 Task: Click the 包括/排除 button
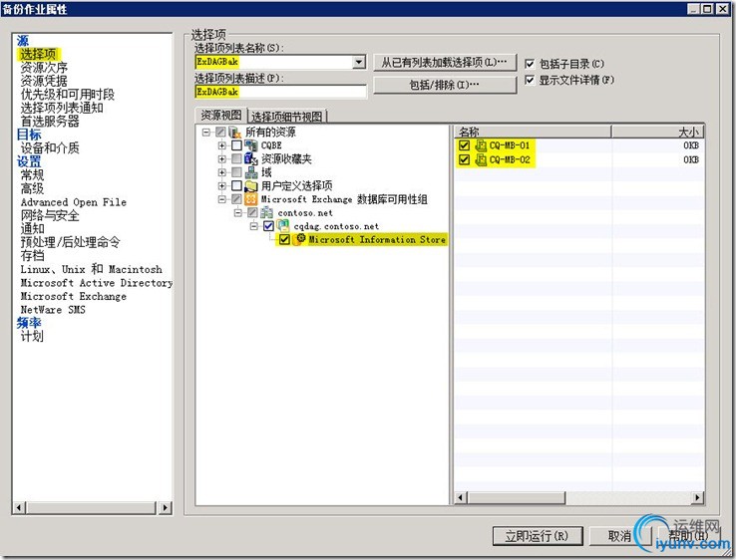(x=445, y=85)
